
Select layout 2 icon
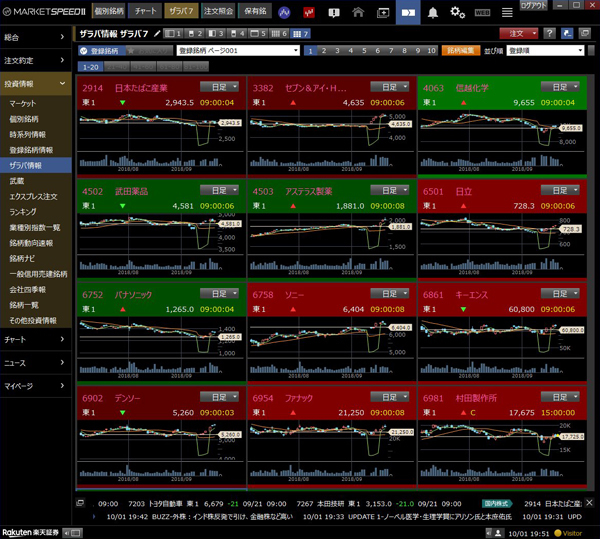click(x=195, y=34)
